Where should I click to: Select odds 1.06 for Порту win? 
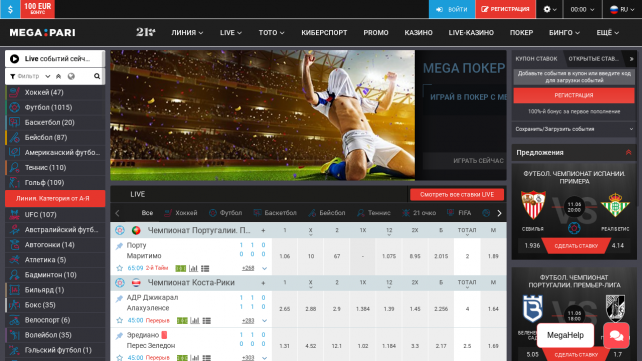click(x=285, y=256)
